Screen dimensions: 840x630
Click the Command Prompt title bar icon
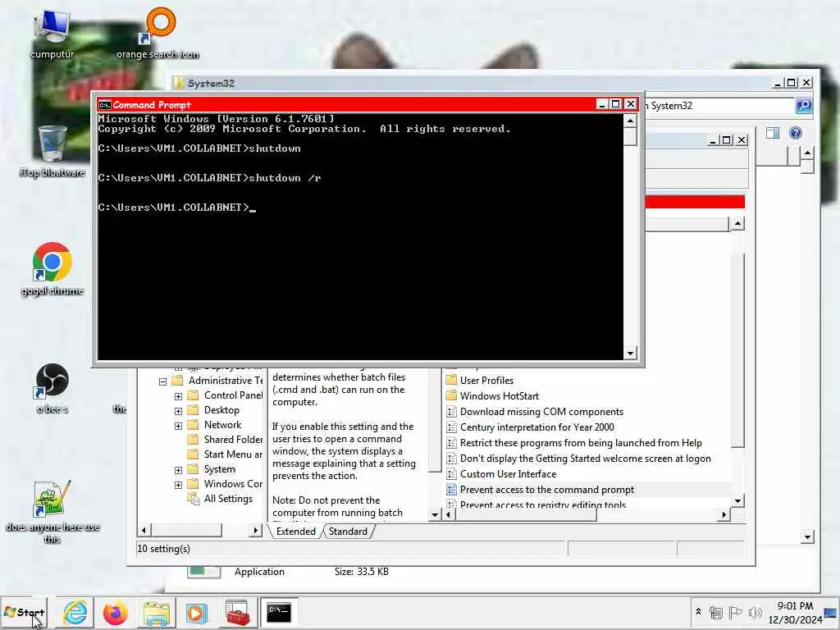104,105
